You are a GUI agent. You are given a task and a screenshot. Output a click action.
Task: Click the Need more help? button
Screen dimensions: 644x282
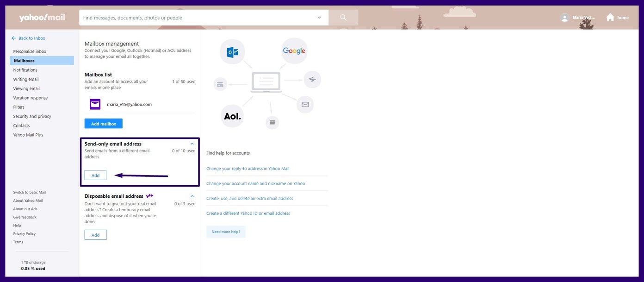click(x=226, y=232)
